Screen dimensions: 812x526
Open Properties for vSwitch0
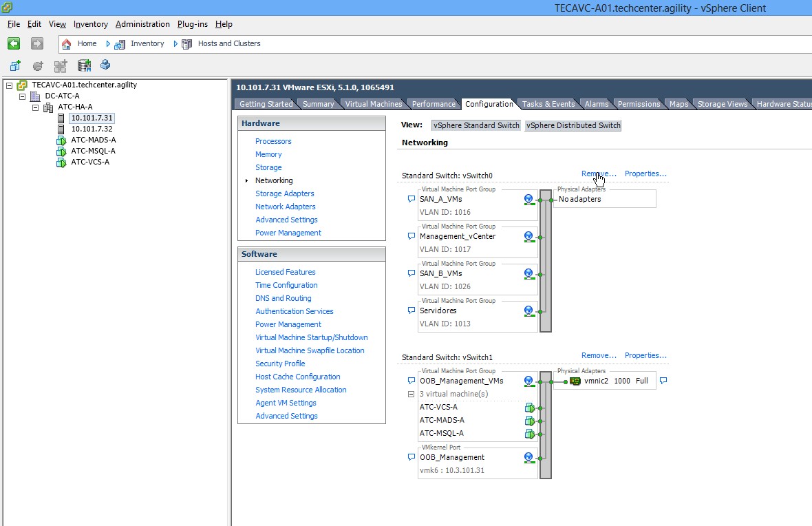click(645, 173)
